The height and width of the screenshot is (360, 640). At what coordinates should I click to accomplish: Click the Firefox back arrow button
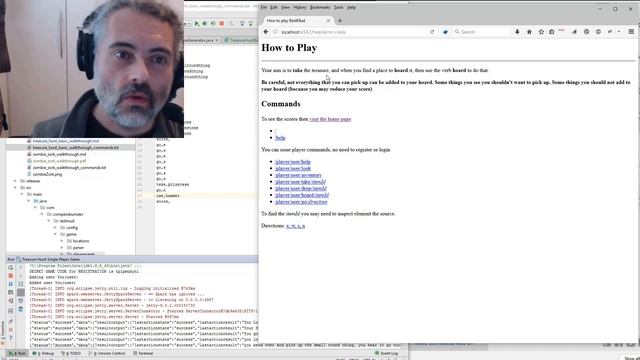pyautogui.click(x=266, y=32)
